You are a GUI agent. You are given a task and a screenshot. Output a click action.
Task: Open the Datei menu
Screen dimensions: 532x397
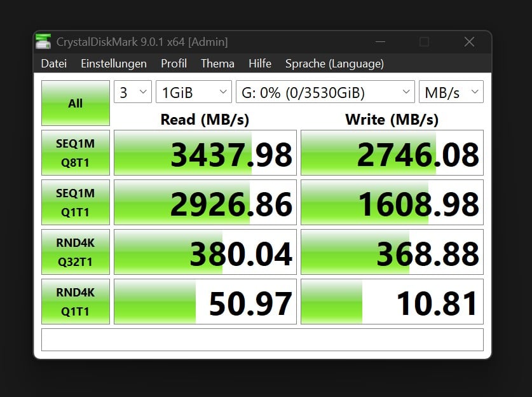(53, 64)
